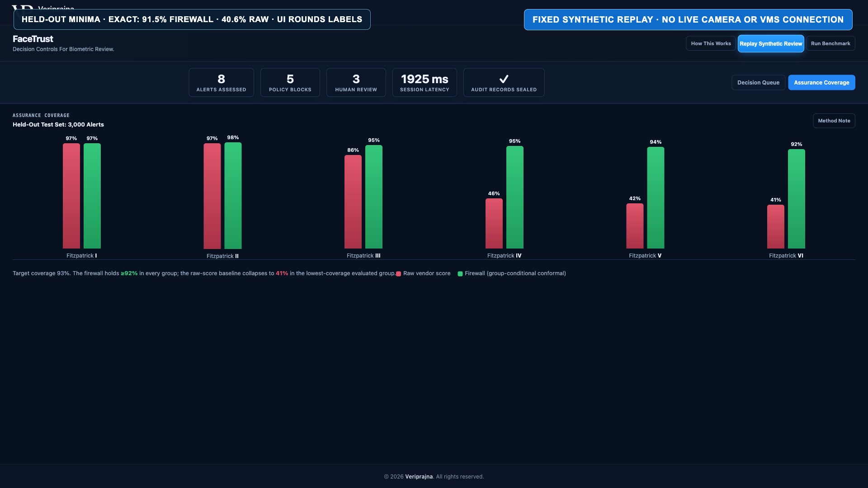Switch to the Decision Queue tab
The height and width of the screenshot is (488, 868).
coord(758,82)
